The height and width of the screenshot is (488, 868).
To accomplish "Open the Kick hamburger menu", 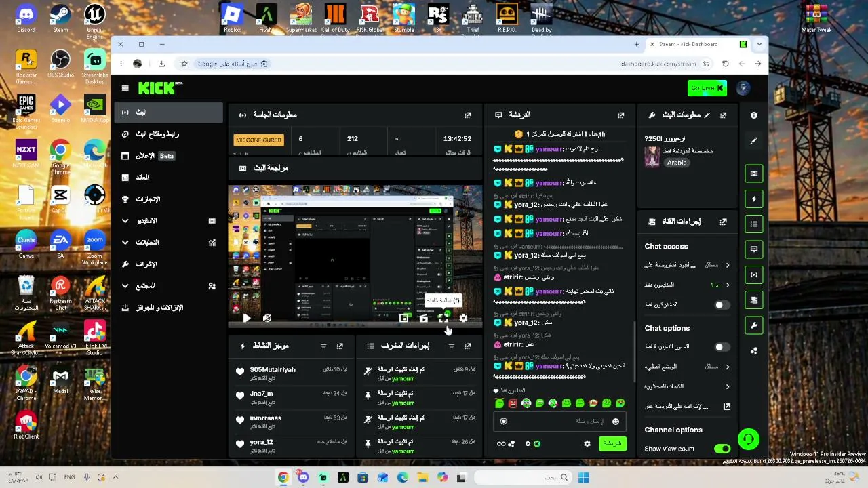I will pyautogui.click(x=125, y=88).
